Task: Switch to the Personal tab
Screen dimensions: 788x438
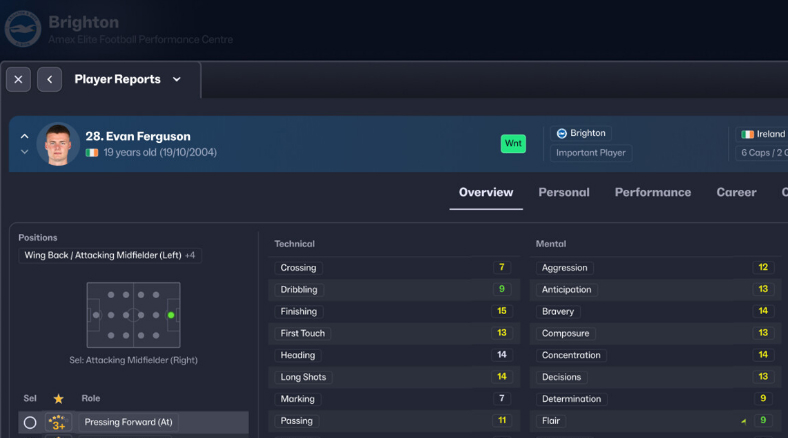Action: [564, 192]
